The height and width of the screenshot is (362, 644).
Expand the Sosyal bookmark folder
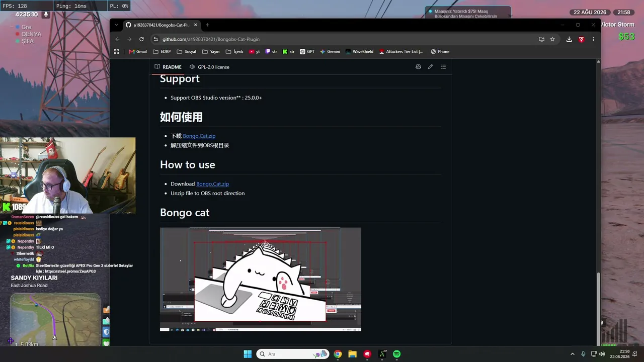click(x=186, y=51)
